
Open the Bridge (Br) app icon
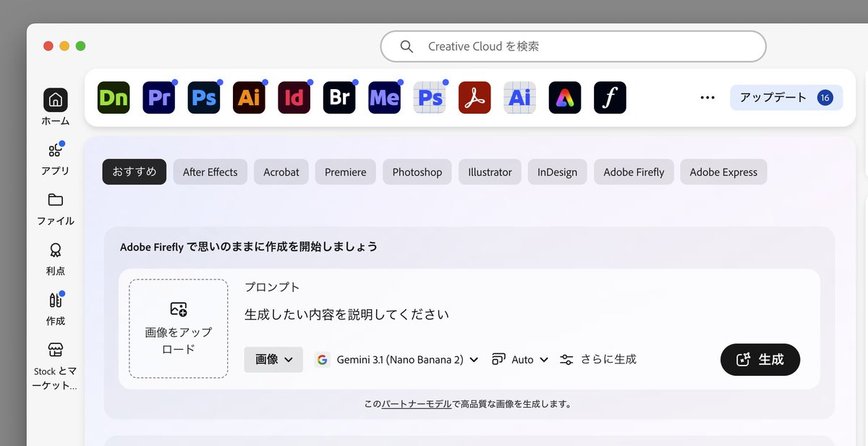point(339,98)
